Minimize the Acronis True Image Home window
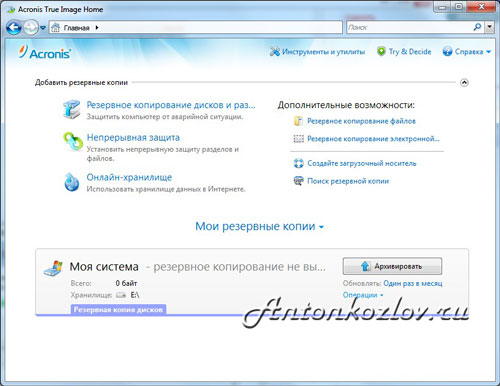Image resolution: width=500 pixels, height=386 pixels. pyautogui.click(x=442, y=7)
